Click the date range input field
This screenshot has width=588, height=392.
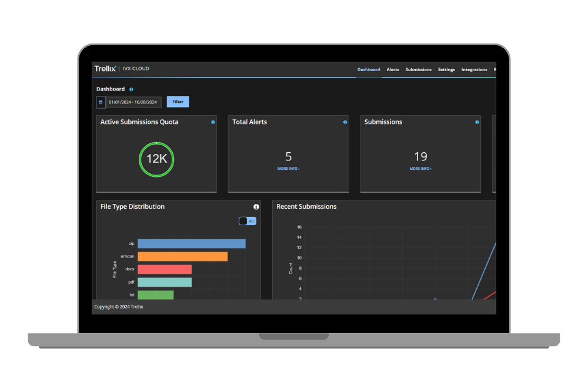133,102
